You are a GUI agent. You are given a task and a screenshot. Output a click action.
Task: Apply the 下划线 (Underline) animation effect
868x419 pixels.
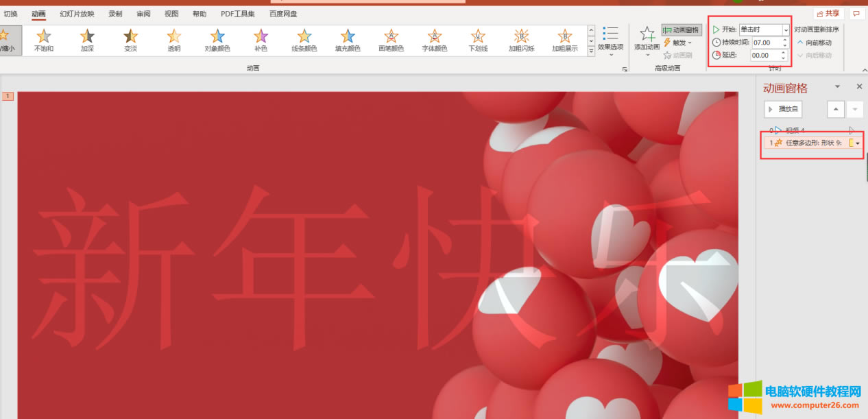478,40
